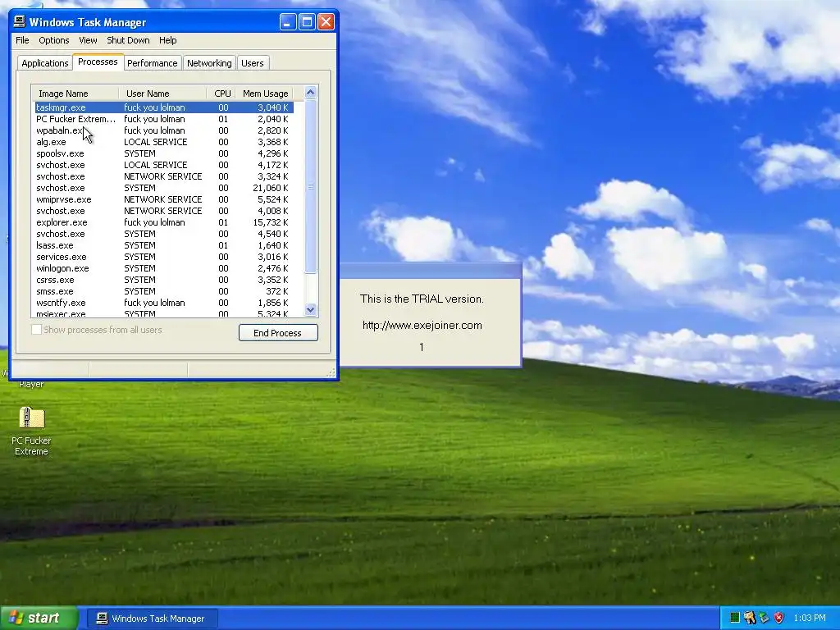Sort by the Image Name column header
This screenshot has height=630, width=840.
point(75,94)
